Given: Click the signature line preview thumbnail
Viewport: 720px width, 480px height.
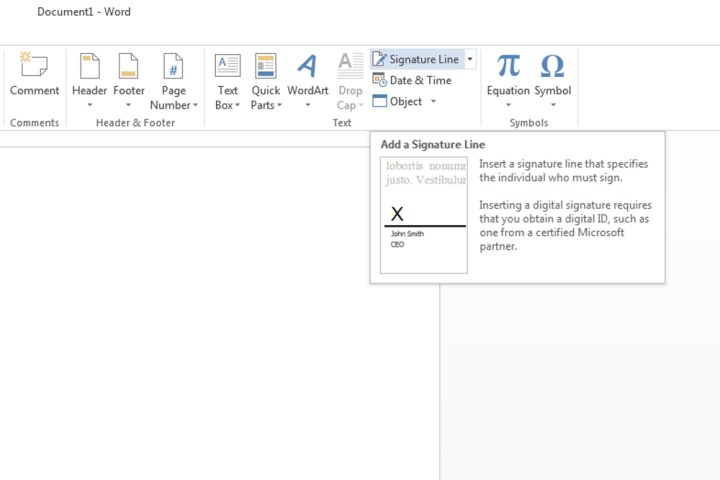Looking at the screenshot, I should tap(423, 215).
